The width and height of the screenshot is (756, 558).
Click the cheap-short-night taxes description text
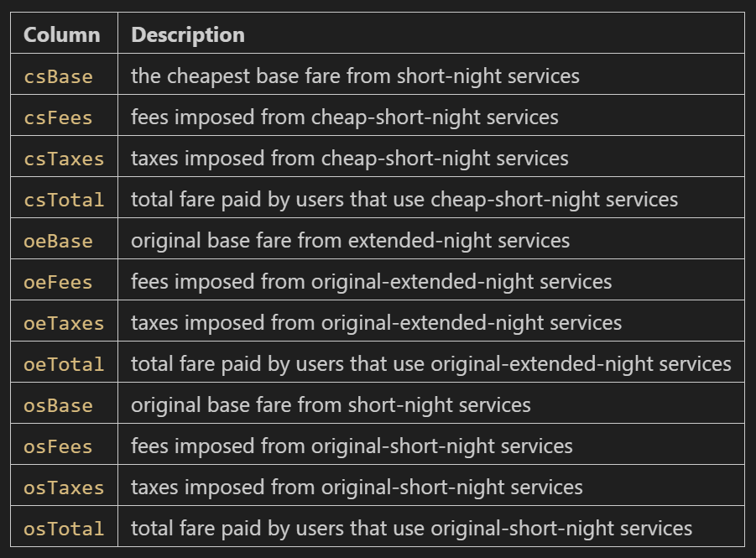[x=349, y=159]
